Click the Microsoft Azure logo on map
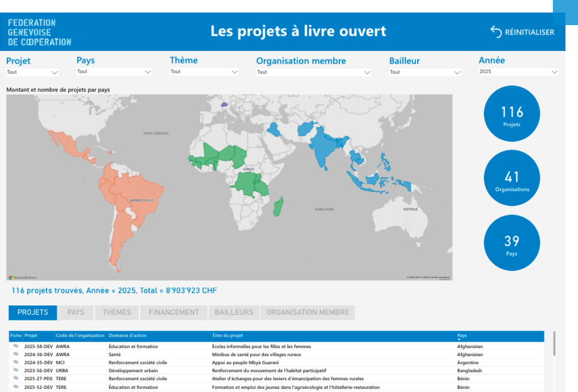Viewport: 578px width, 392px height. pos(23,277)
